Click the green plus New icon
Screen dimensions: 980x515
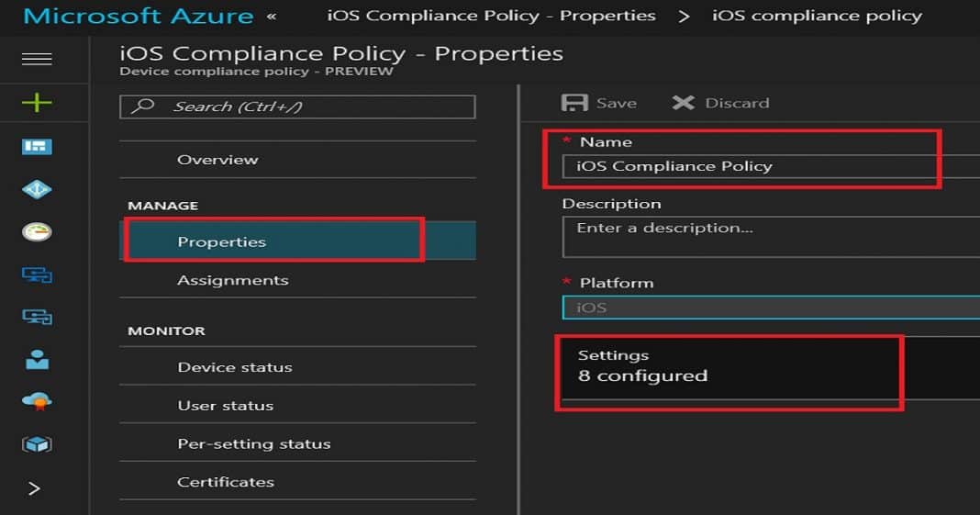coord(37,102)
